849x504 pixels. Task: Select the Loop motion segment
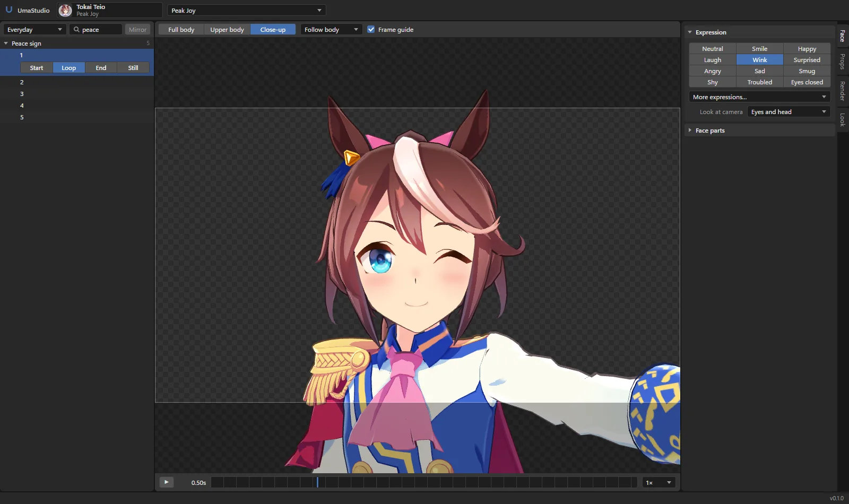pos(69,68)
